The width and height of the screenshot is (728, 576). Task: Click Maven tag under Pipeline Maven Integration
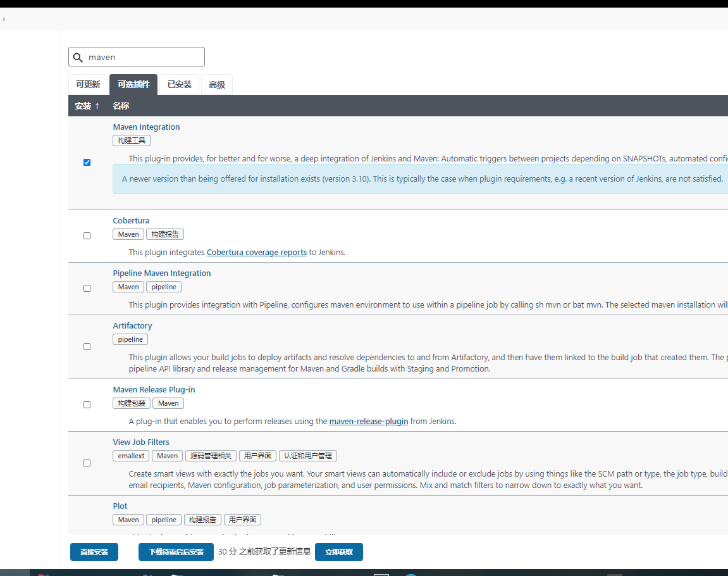(x=128, y=287)
